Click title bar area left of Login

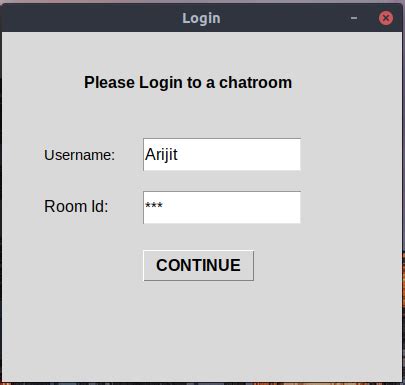90,18
